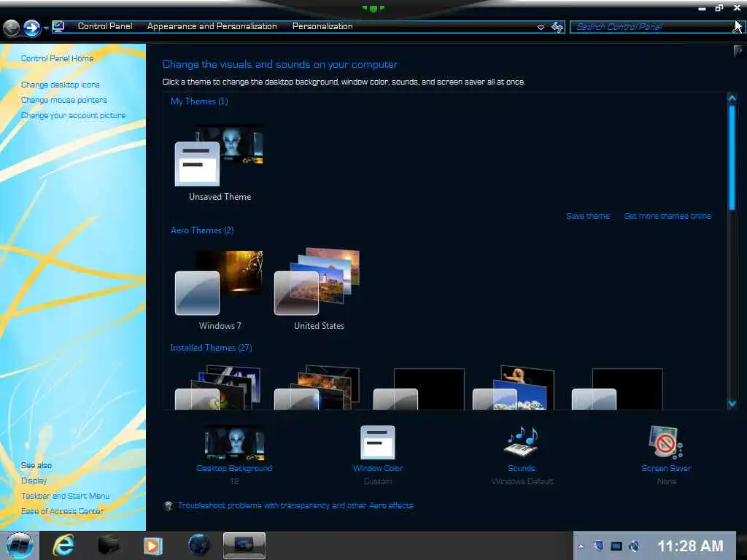The height and width of the screenshot is (560, 747).
Task: Open the recent pages dropdown arrow
Action: [46, 28]
